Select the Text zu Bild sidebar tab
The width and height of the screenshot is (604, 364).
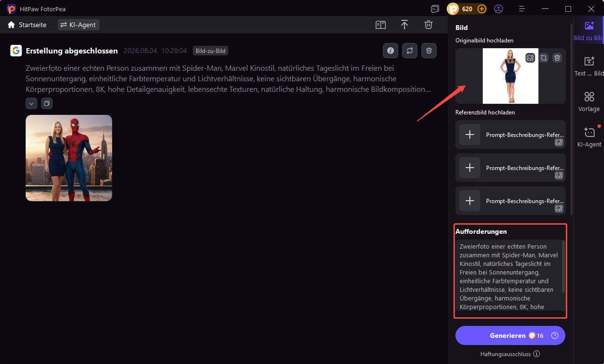click(589, 66)
